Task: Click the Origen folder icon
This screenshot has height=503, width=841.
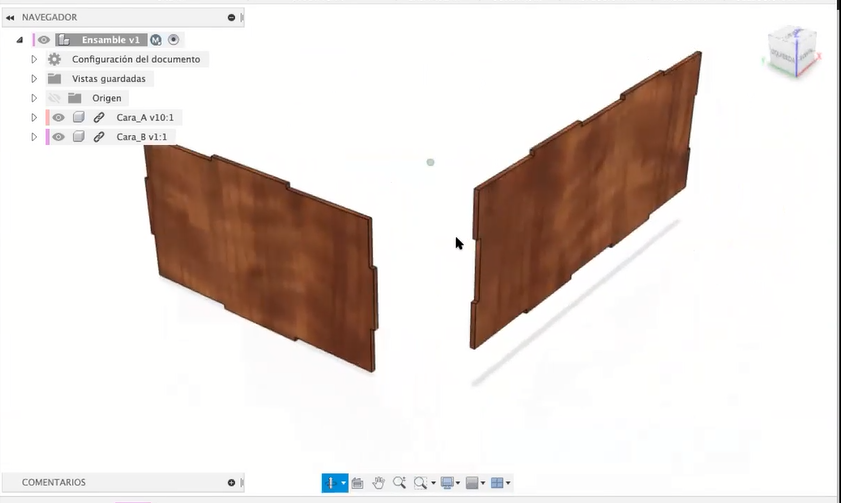Action: point(75,98)
